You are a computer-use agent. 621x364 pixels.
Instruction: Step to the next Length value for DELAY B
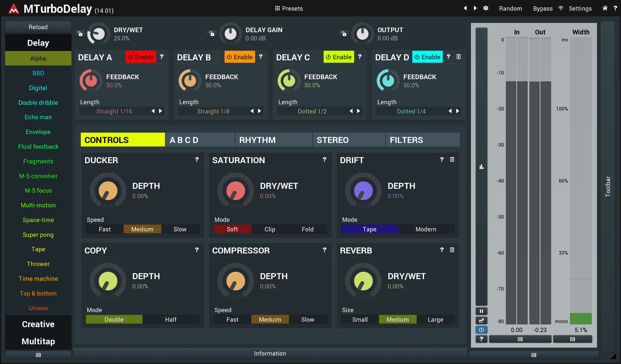coord(259,111)
